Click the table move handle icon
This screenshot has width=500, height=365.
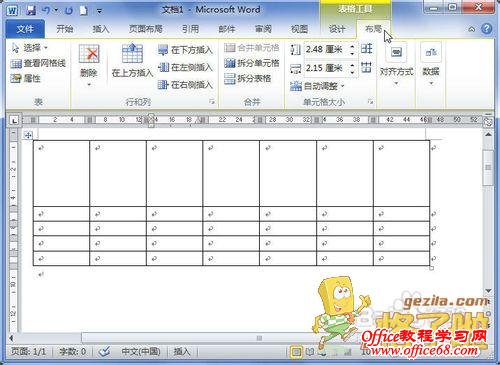(28, 135)
